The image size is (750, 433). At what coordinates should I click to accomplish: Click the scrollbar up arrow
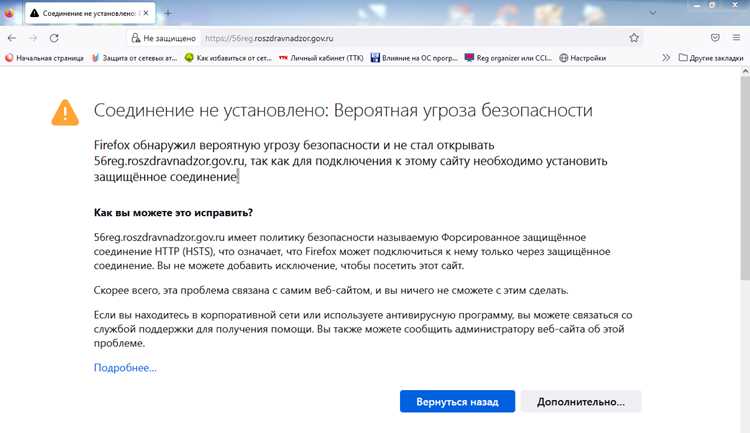tap(745, 71)
